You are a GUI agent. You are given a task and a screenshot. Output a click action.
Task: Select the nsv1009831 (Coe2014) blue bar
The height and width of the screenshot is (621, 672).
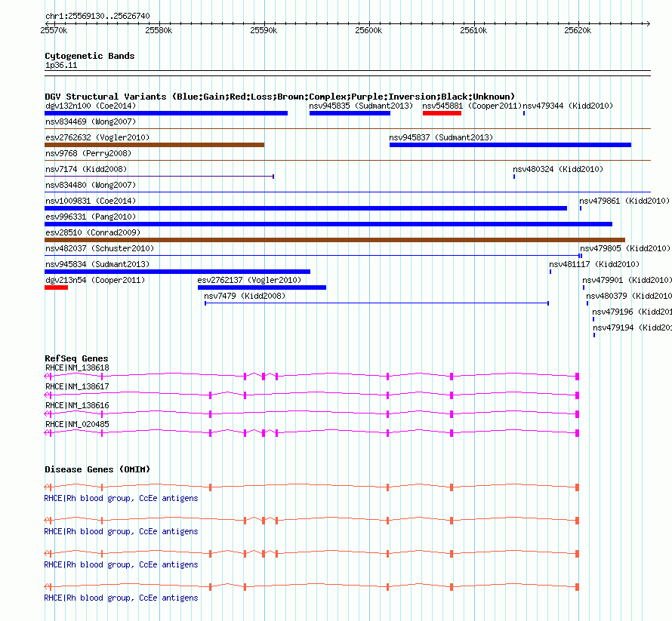pos(306,208)
